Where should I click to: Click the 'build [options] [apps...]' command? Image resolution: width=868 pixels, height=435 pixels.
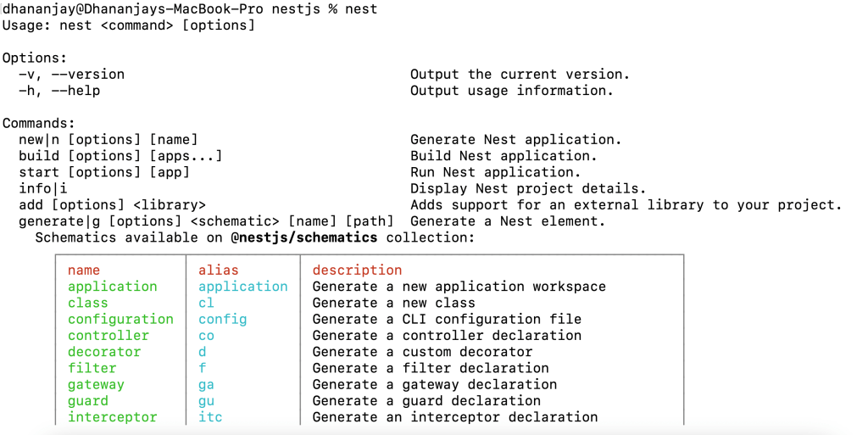120,155
